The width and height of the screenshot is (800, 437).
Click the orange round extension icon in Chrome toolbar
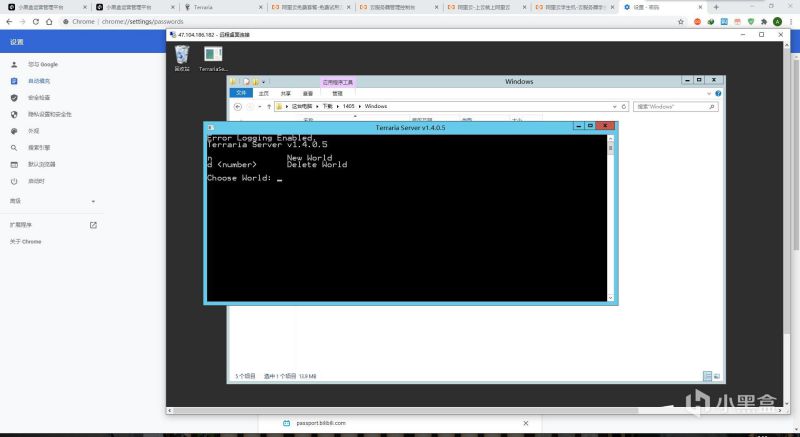pos(697,21)
